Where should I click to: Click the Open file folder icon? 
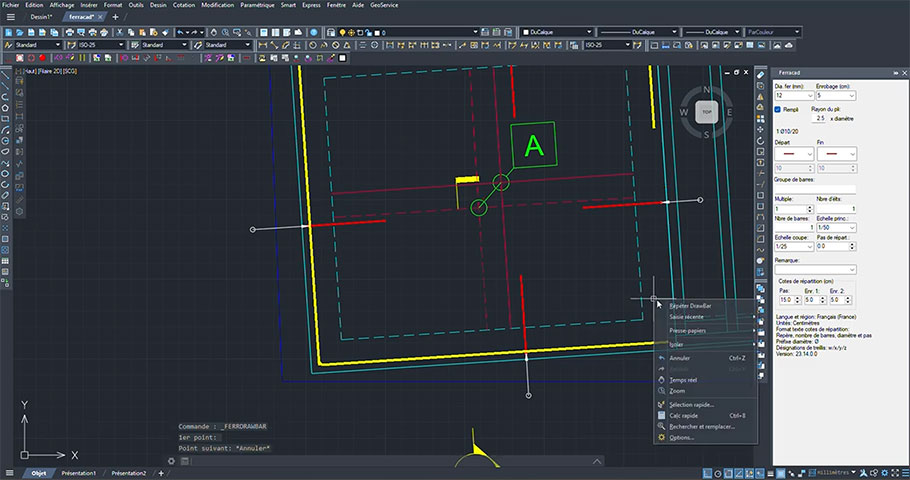click(20, 33)
